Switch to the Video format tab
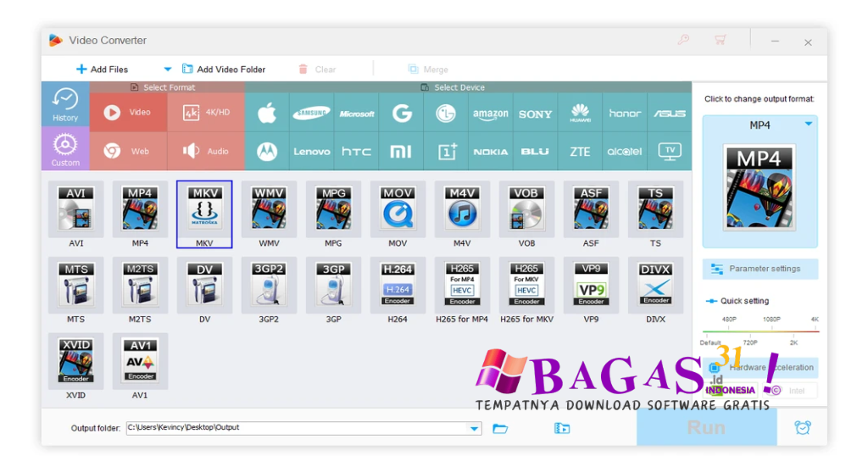 point(128,113)
